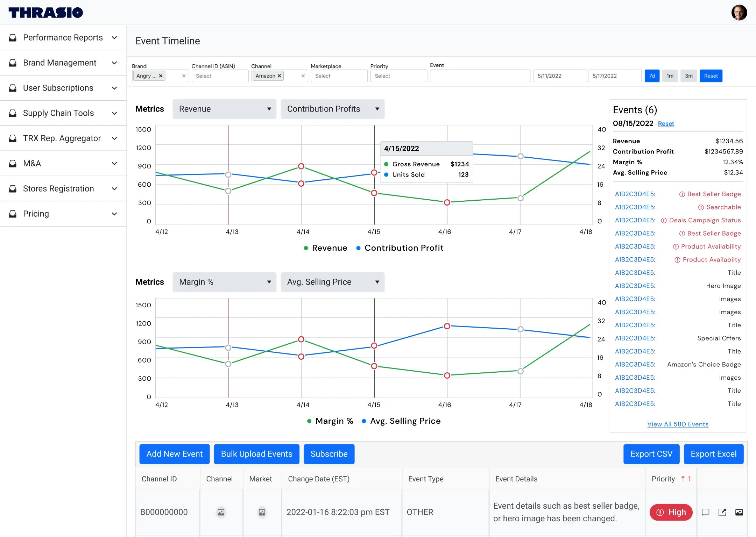Click the image icon at the row end

[739, 512]
